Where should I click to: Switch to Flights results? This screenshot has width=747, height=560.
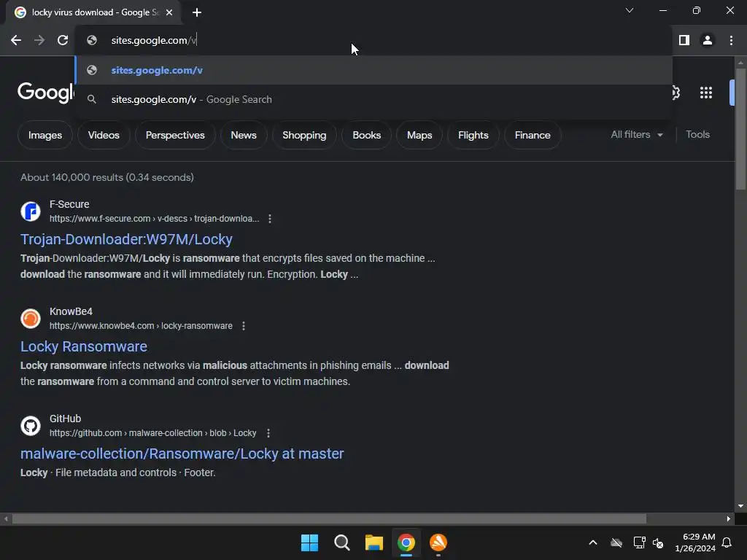(473, 135)
